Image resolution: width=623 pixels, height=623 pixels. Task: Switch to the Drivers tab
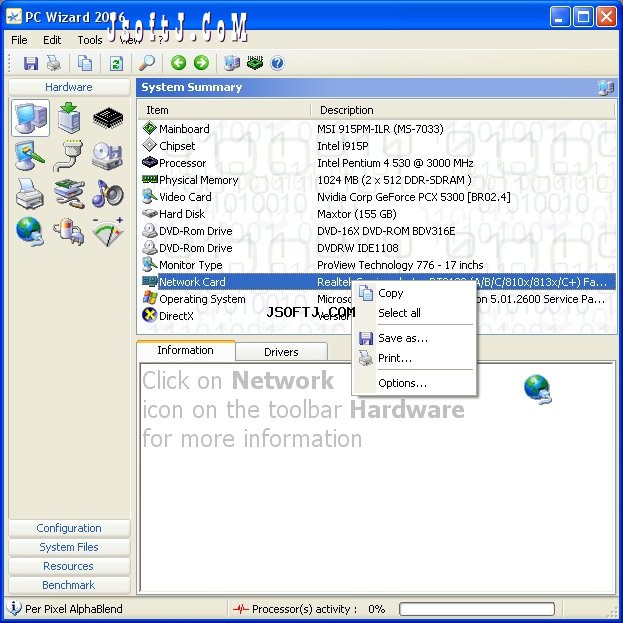[x=281, y=352]
